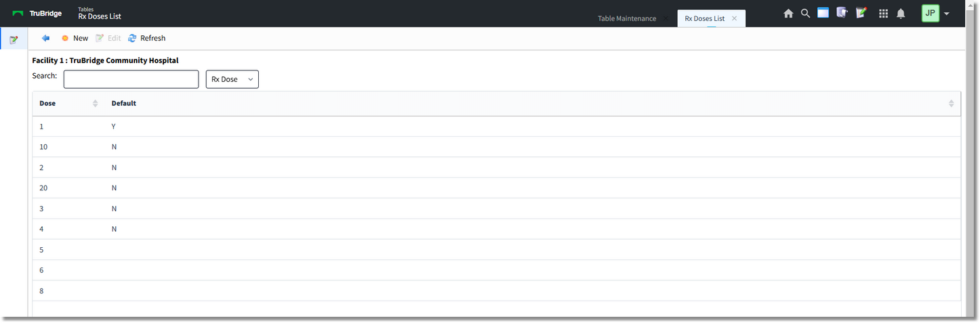Click the Default column header label
This screenshot has height=323, width=980.
coord(124,104)
